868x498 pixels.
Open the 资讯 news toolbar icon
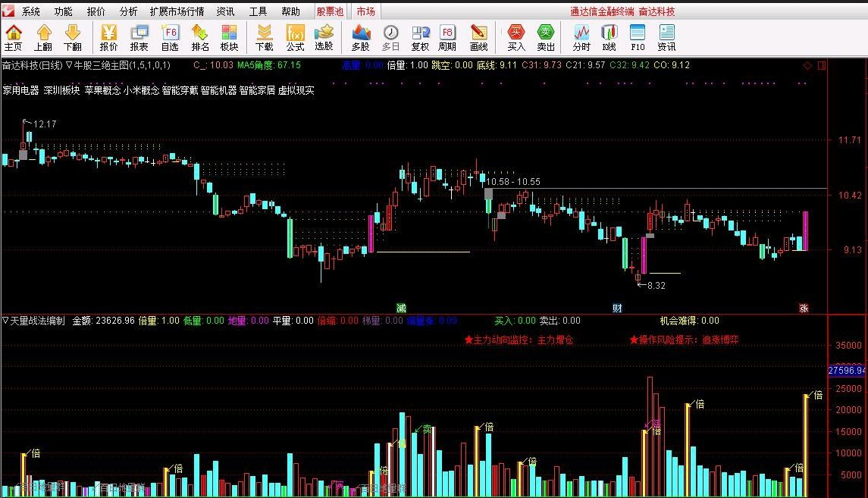coord(666,38)
